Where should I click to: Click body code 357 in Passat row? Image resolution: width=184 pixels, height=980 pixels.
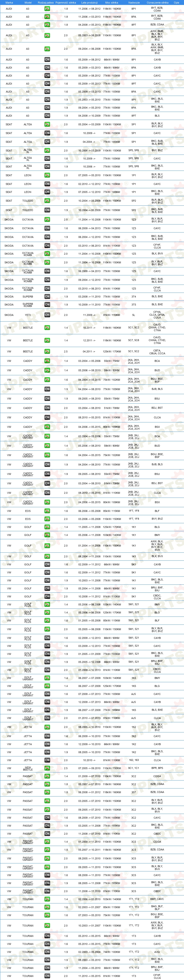[133, 792]
